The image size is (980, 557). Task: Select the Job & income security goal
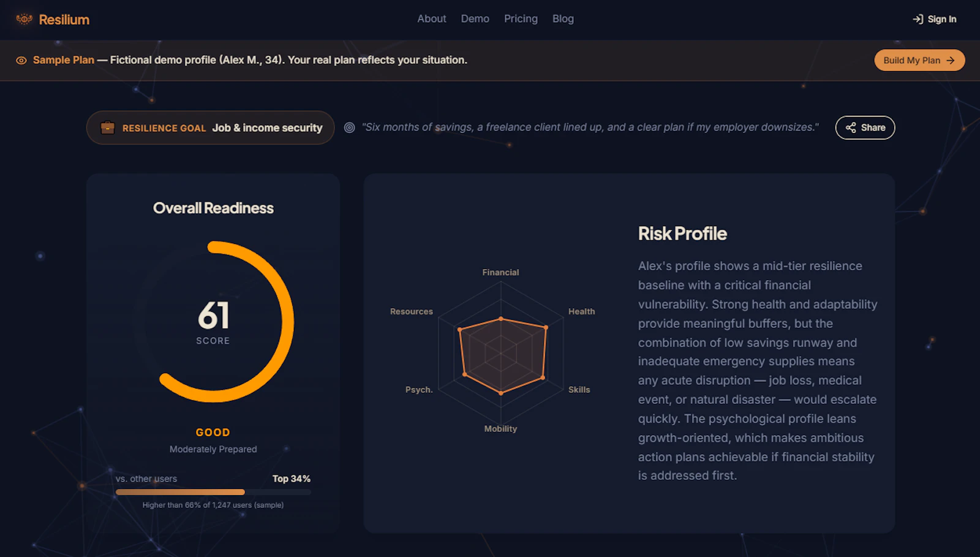point(267,128)
